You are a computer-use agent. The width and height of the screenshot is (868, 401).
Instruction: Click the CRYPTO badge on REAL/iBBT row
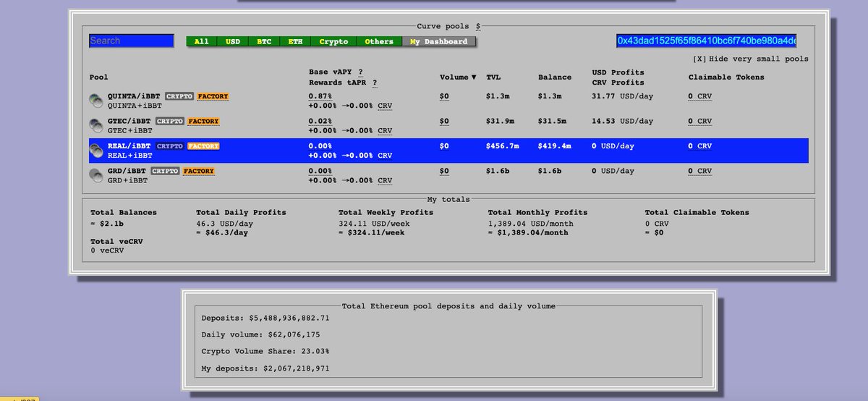click(x=170, y=146)
